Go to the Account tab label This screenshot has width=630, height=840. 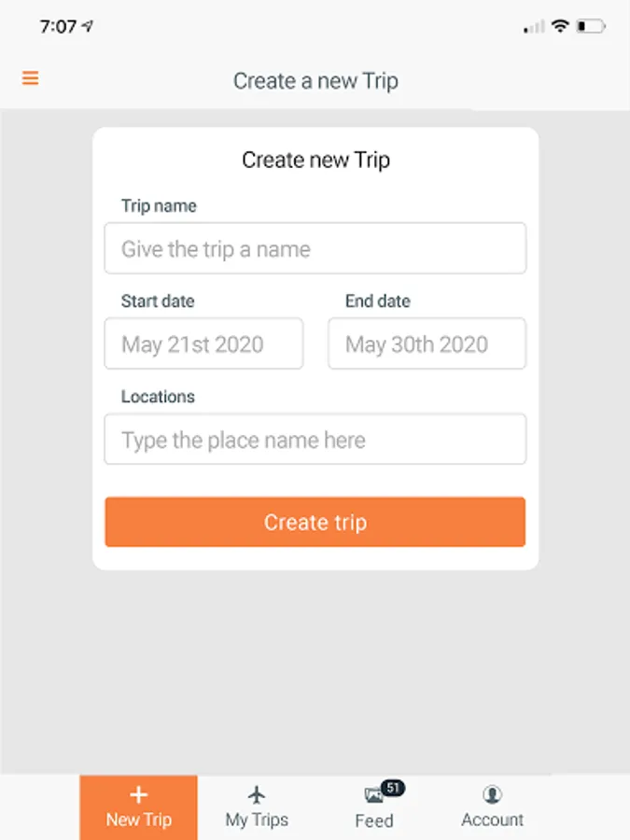492,820
